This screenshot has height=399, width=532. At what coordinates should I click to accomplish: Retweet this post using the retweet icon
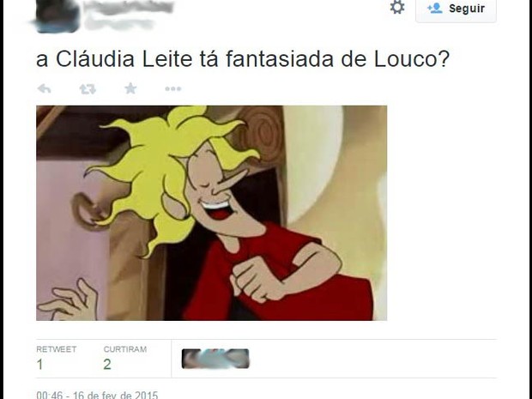point(88,89)
